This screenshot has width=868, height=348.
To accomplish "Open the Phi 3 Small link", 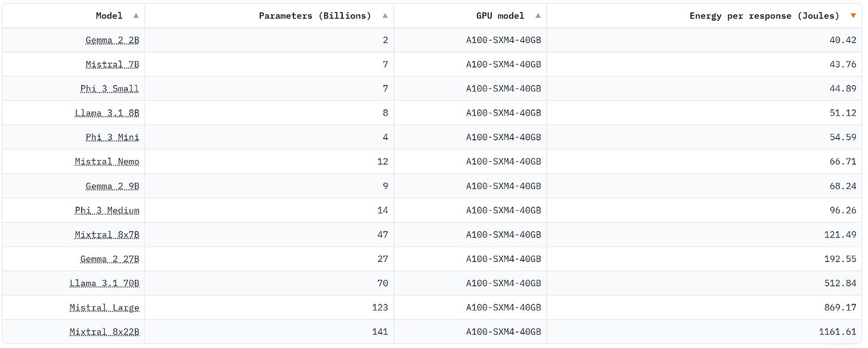I will (110, 89).
